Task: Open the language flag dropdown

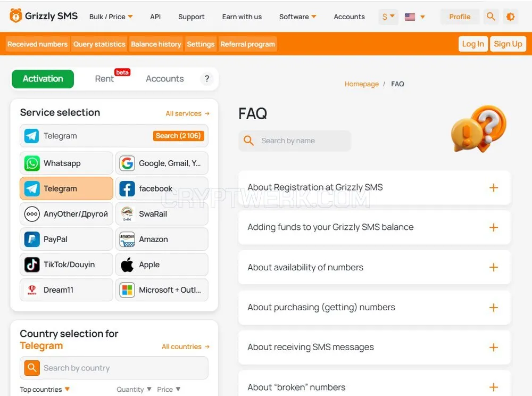Action: coord(414,16)
